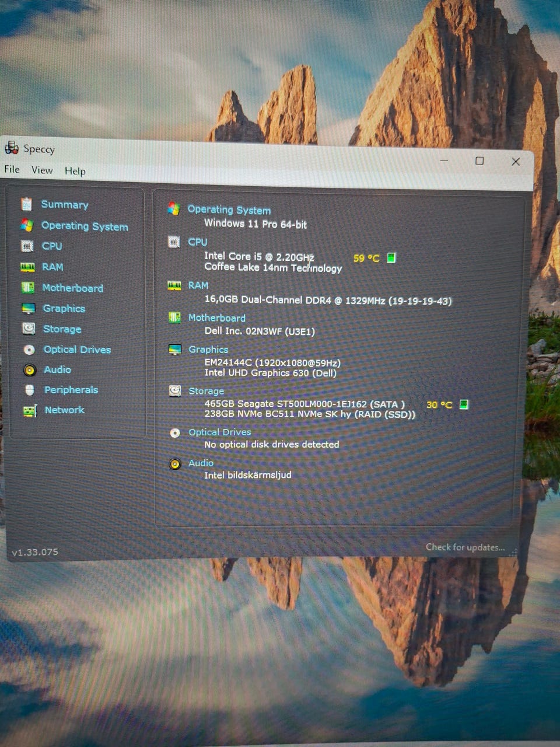Select the Network icon in sidebar
This screenshot has width=560, height=747.
(30, 411)
